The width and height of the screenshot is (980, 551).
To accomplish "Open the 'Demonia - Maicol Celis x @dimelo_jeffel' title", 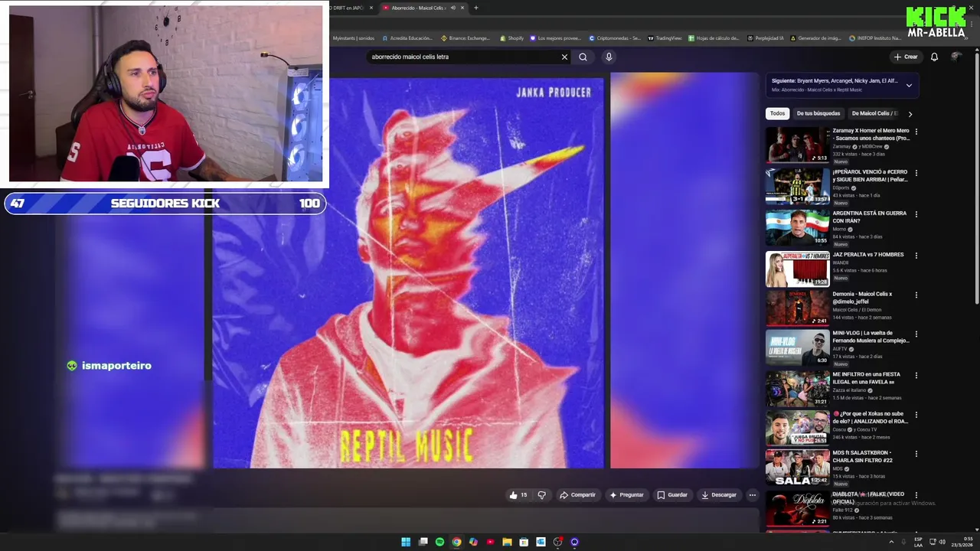I will [x=863, y=298].
